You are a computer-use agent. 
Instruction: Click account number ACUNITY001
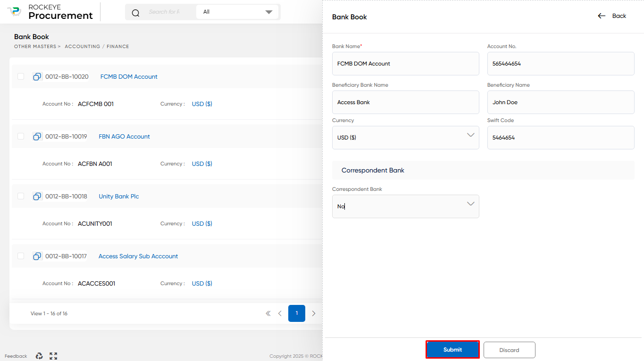[95, 224]
